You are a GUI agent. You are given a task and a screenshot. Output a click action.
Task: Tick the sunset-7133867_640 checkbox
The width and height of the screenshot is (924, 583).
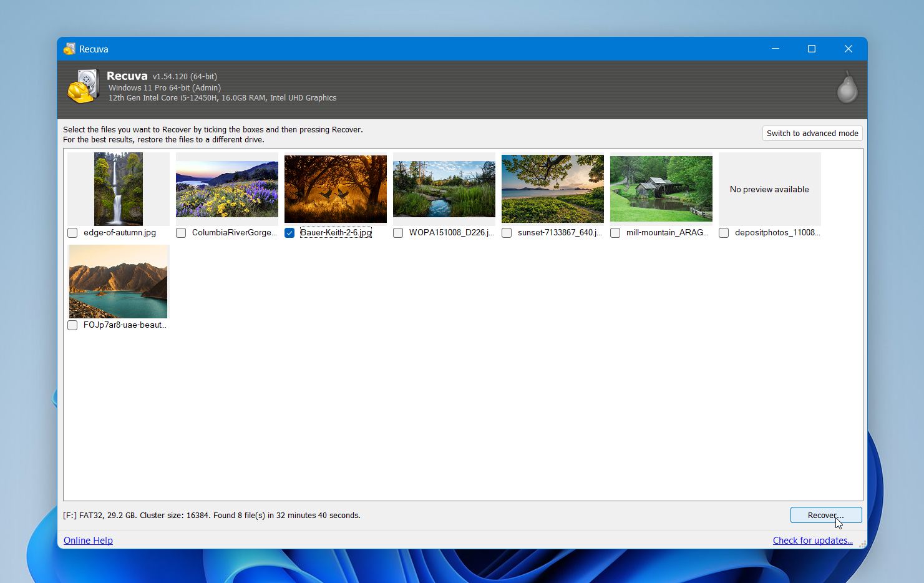coord(507,233)
